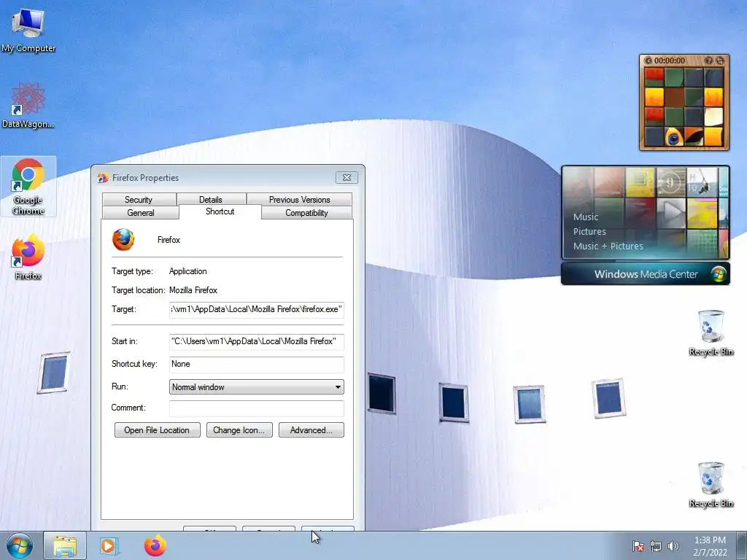Screen dimensions: 747x560
Task: Switch to the Details tab
Action: pyautogui.click(x=211, y=200)
